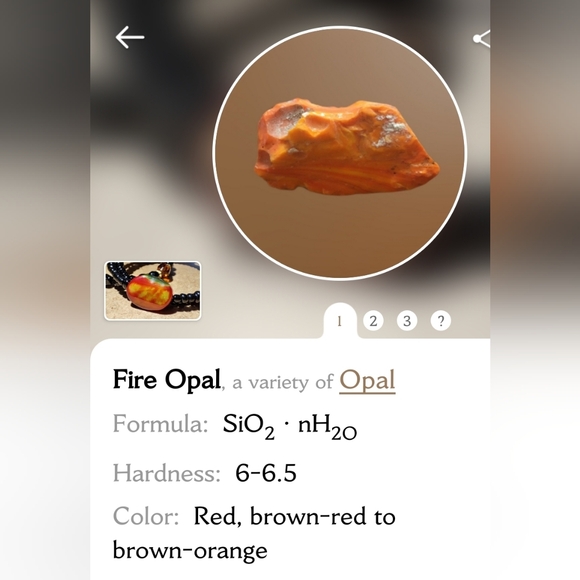Open the question mark tab

pos(441,321)
